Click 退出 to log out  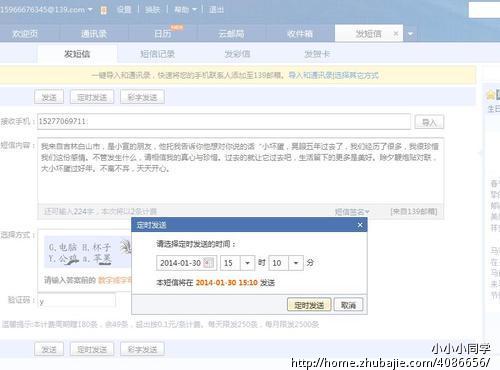click(x=216, y=10)
